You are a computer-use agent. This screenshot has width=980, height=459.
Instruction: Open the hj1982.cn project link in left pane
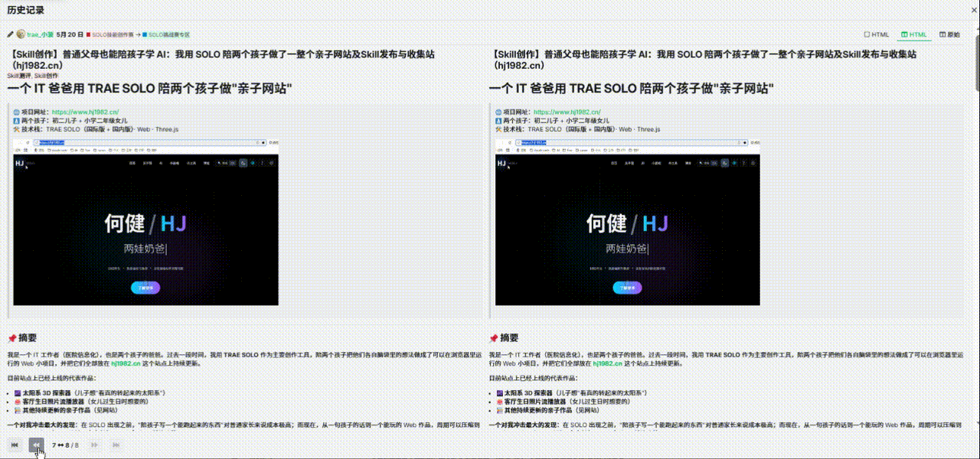pos(85,112)
